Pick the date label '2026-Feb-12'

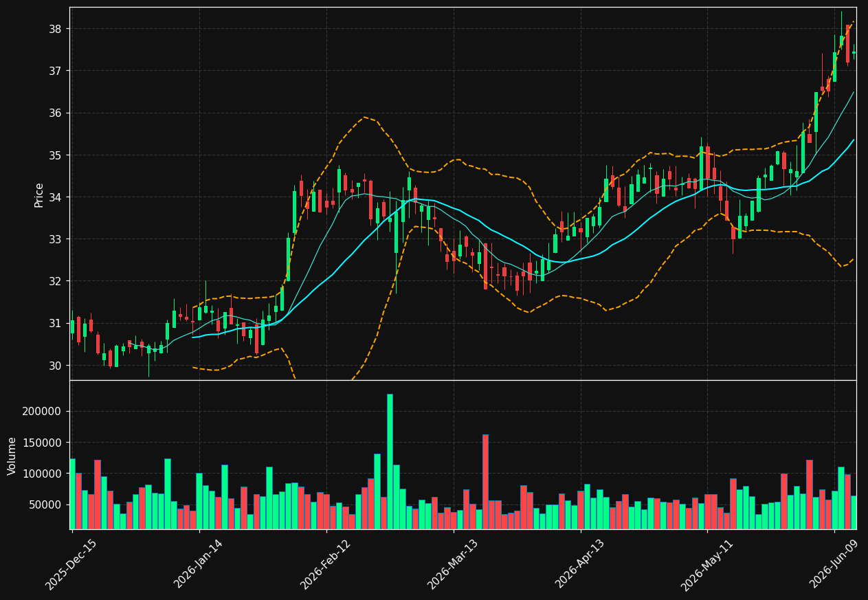[326, 564]
